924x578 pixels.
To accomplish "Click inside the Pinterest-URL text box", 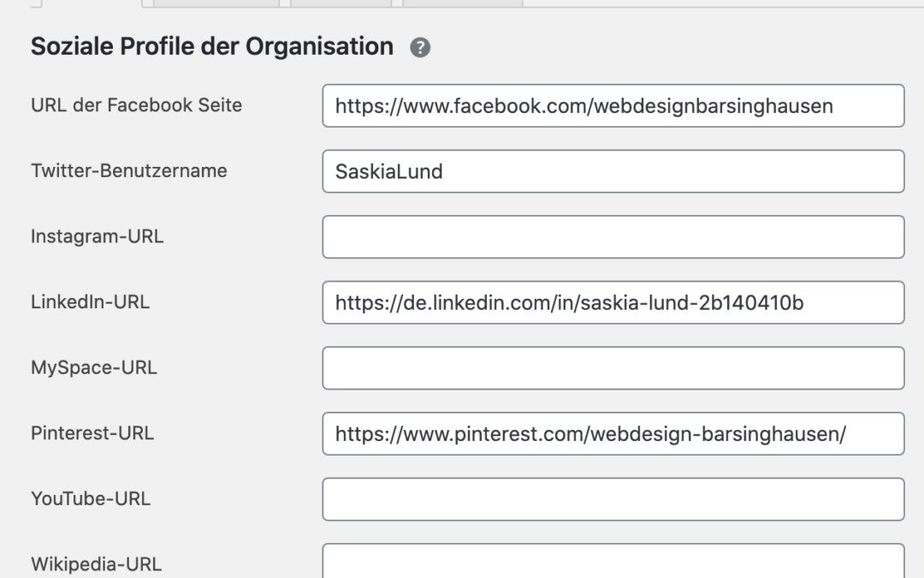I will [613, 433].
